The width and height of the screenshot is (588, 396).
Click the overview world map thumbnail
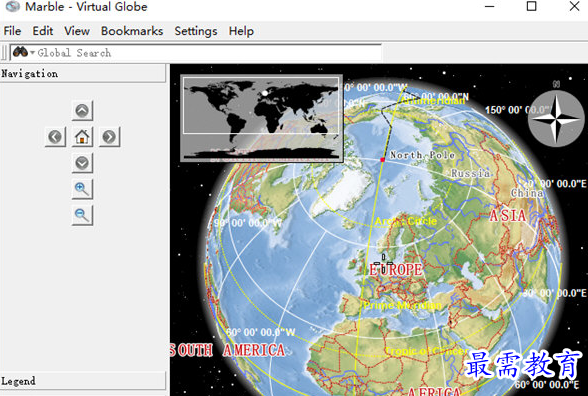[261, 118]
